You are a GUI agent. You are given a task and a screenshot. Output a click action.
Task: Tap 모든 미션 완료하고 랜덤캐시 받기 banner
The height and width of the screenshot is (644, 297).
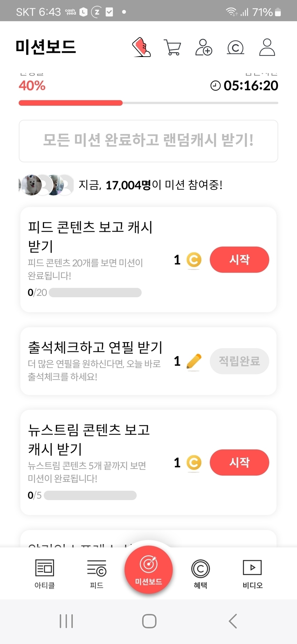[x=148, y=141]
